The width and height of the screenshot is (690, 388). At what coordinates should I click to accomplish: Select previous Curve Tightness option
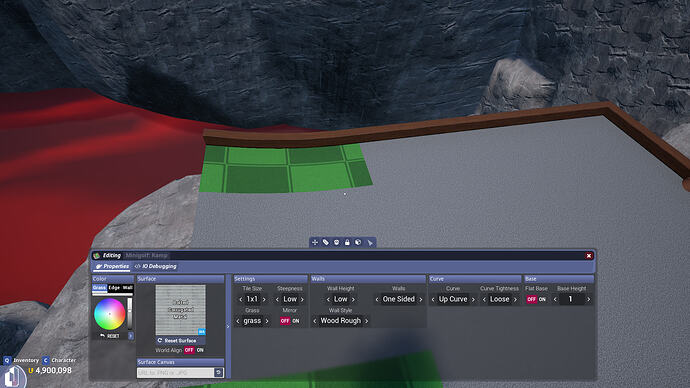pos(484,299)
